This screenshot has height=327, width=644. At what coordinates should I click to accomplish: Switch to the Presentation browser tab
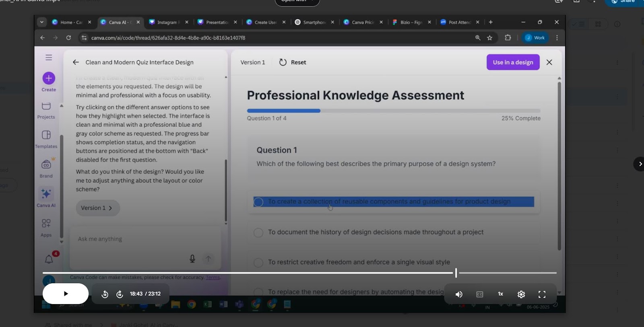(217, 22)
